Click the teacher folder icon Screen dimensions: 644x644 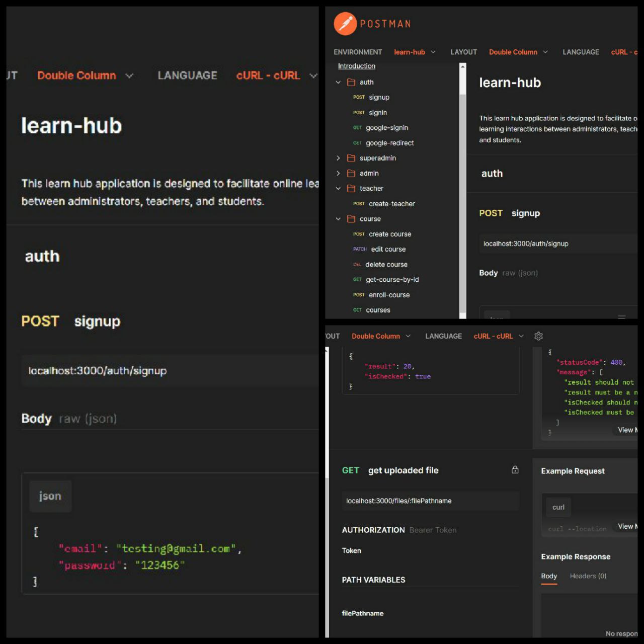[x=351, y=188]
